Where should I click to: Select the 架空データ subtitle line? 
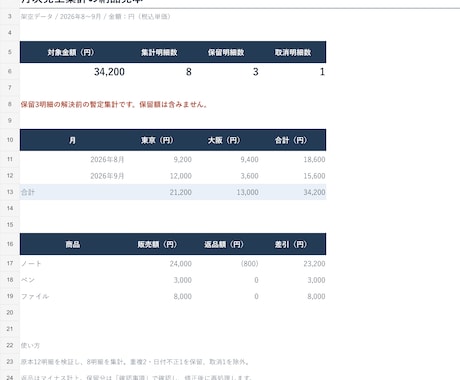[95, 17]
